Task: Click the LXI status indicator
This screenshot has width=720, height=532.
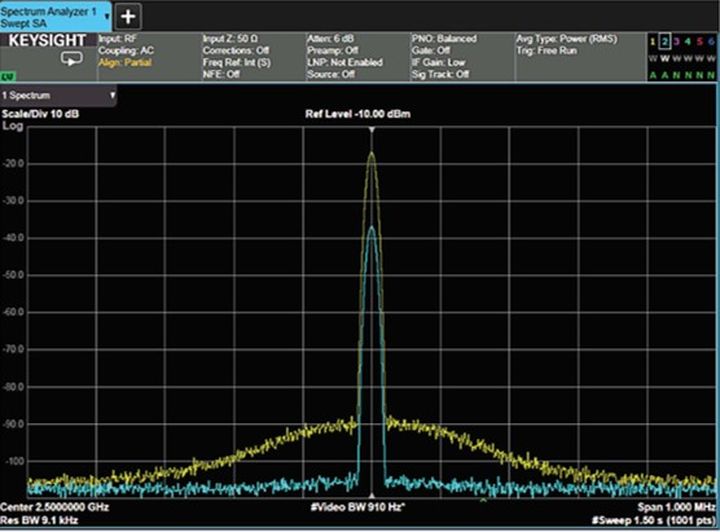Action: coord(9,74)
